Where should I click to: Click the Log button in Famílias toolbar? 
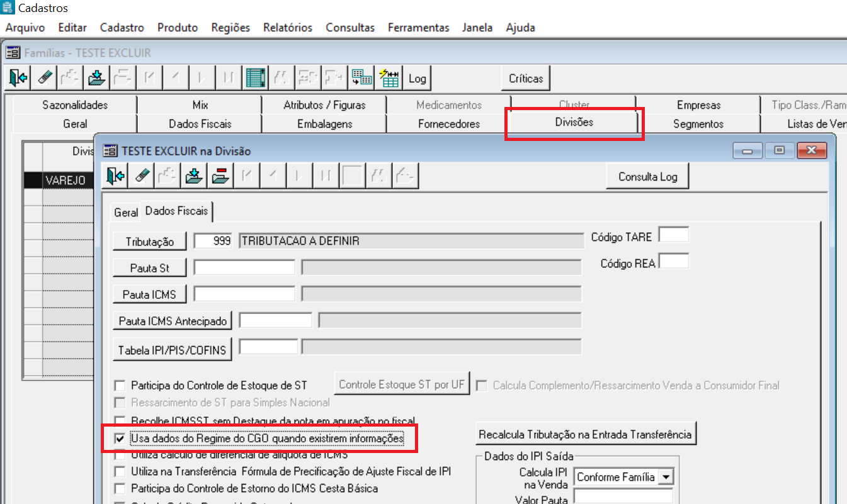pyautogui.click(x=417, y=79)
